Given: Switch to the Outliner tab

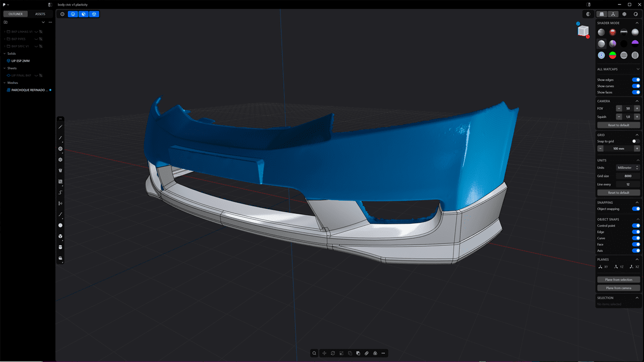Looking at the screenshot, I should (x=15, y=14).
